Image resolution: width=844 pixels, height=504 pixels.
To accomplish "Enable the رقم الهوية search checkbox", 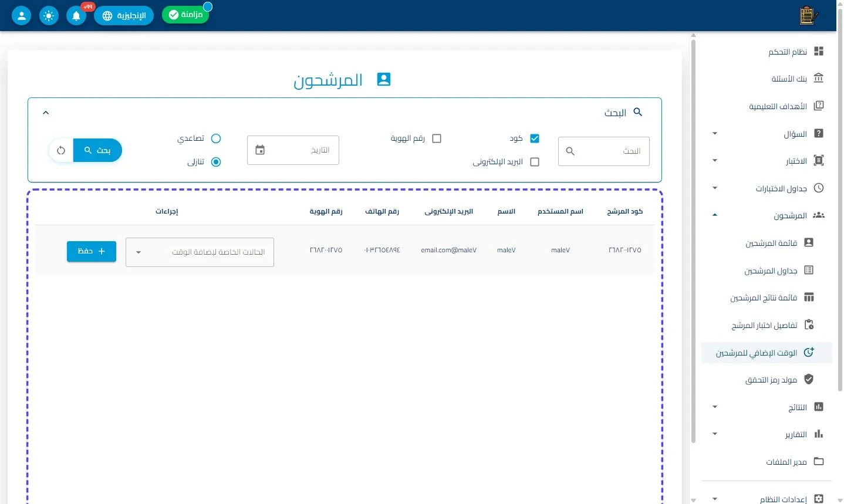I will pyautogui.click(x=436, y=138).
